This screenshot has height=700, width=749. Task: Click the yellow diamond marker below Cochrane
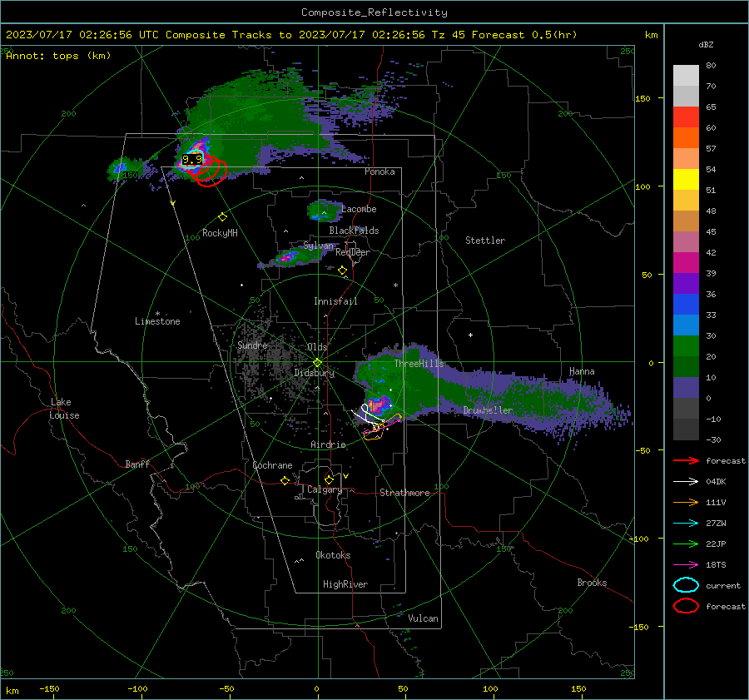[x=285, y=480]
